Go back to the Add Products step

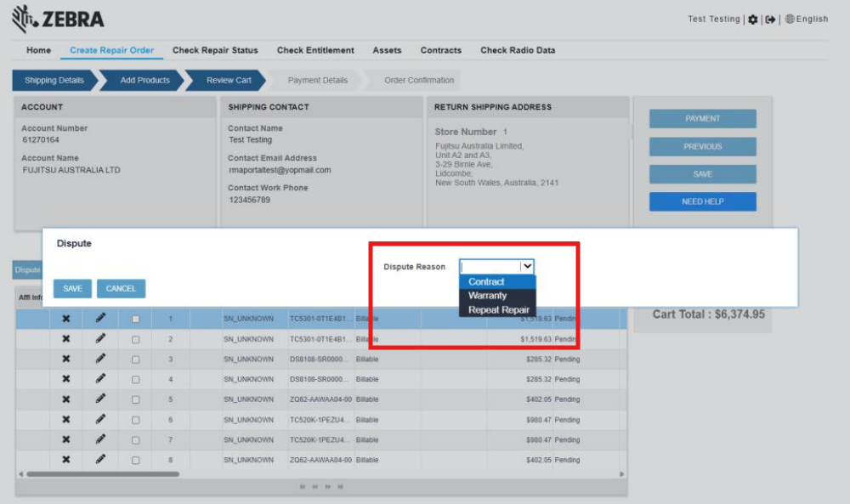tap(144, 80)
